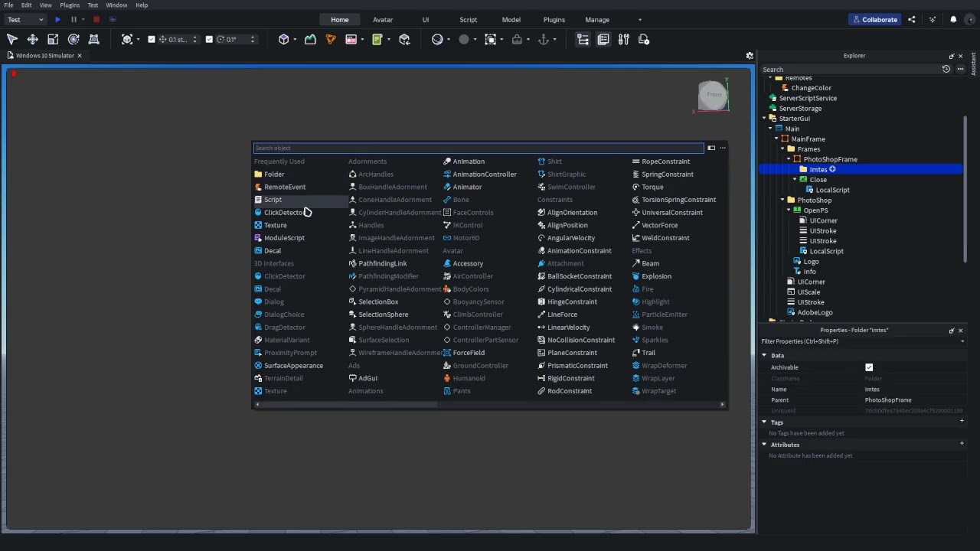Collapse the Data properties section
Viewport: 980px width, 551px height.
[x=764, y=355]
